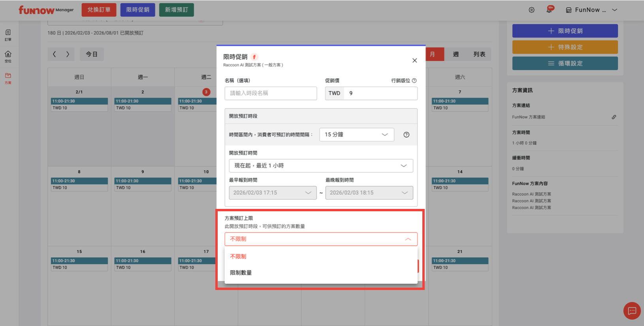Image resolution: width=644 pixels, height=326 pixels.
Task: Open the settings gear icon
Action: coord(531,10)
